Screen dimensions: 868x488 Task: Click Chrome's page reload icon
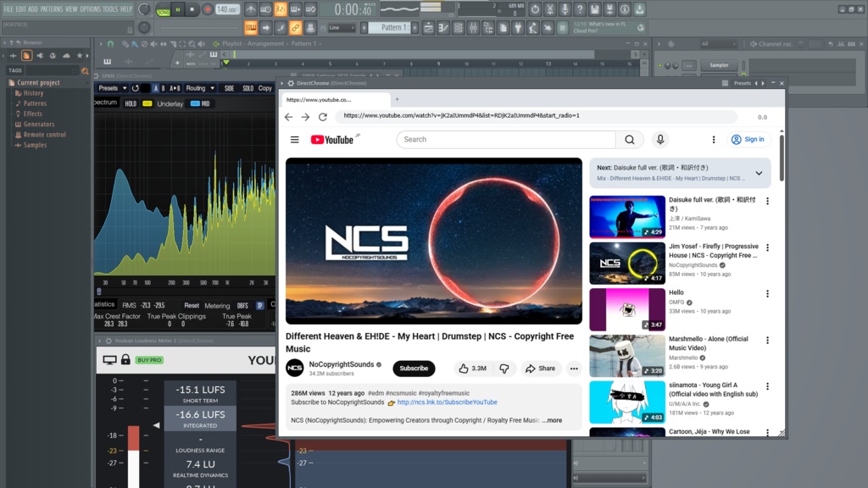point(323,116)
